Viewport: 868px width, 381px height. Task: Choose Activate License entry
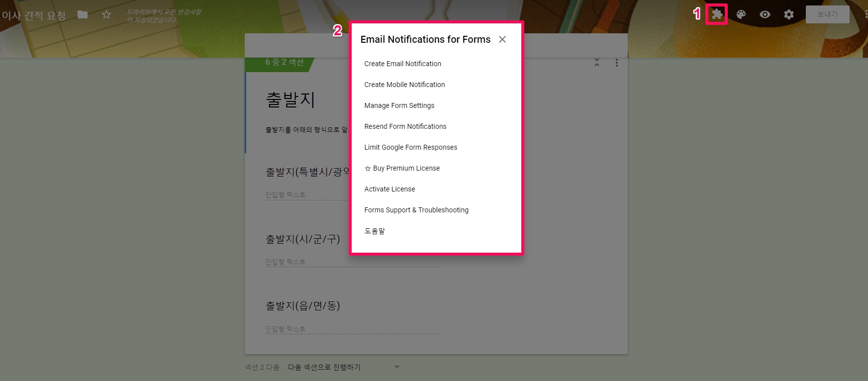click(389, 189)
